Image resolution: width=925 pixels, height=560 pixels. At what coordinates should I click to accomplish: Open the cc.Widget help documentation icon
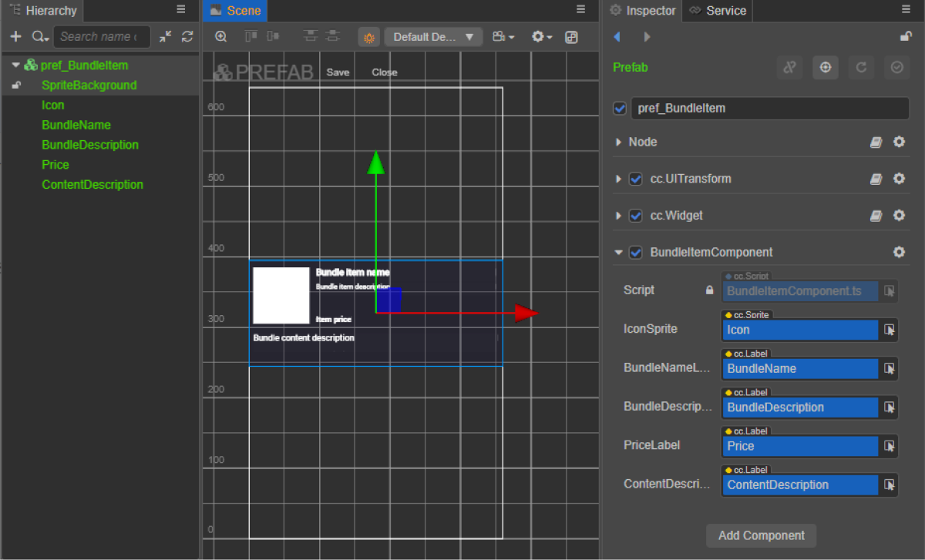pyautogui.click(x=876, y=216)
